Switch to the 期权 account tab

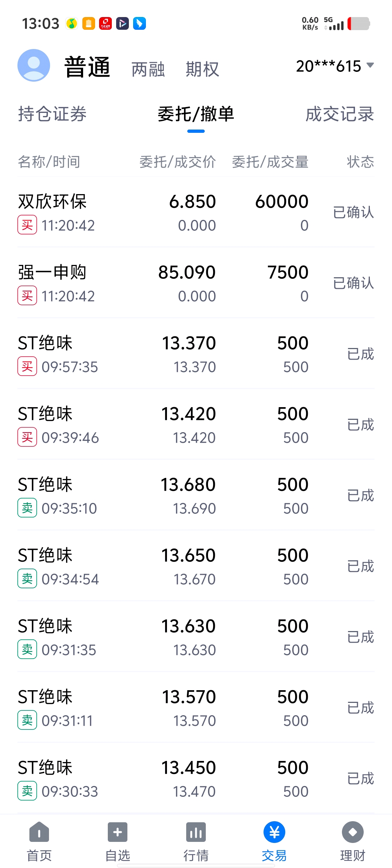pos(203,69)
